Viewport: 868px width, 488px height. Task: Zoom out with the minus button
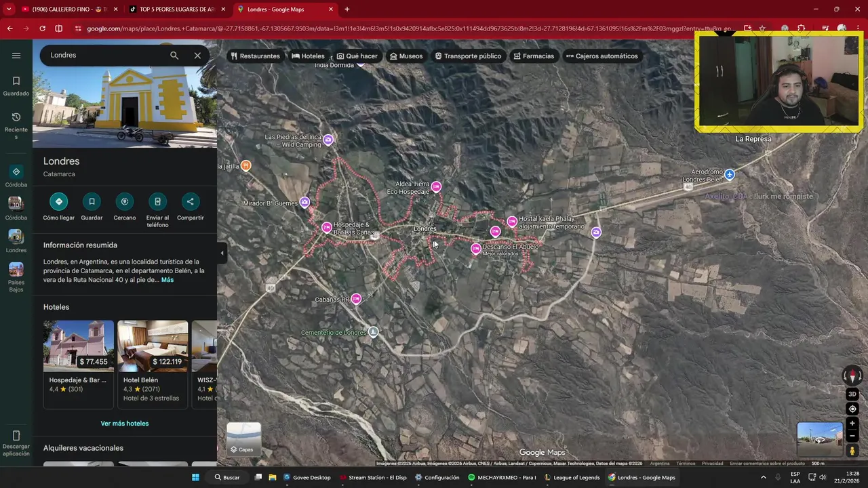coord(852,436)
